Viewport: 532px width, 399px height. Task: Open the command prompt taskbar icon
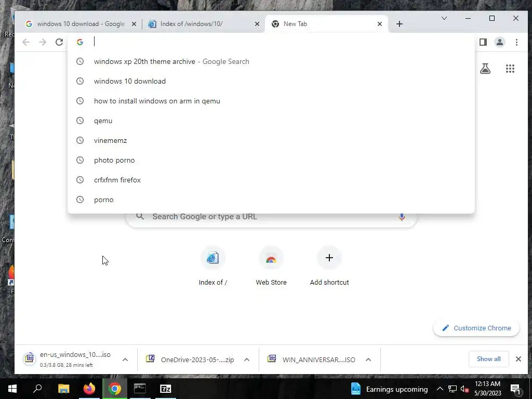[x=140, y=389]
